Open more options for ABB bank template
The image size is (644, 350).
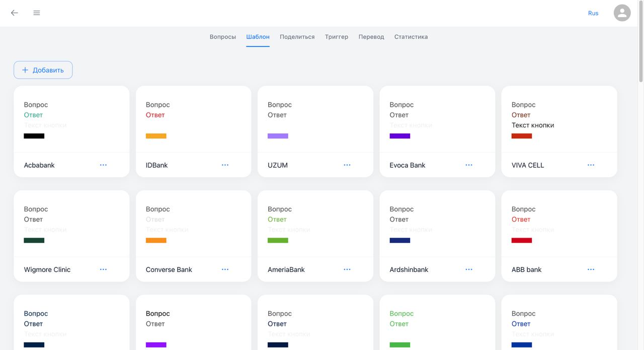(x=591, y=269)
